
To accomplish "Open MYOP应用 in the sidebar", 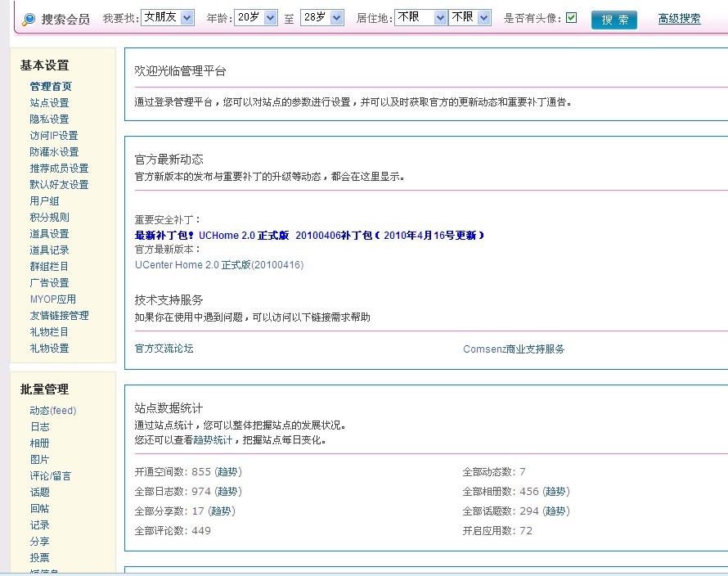I will pyautogui.click(x=53, y=299).
